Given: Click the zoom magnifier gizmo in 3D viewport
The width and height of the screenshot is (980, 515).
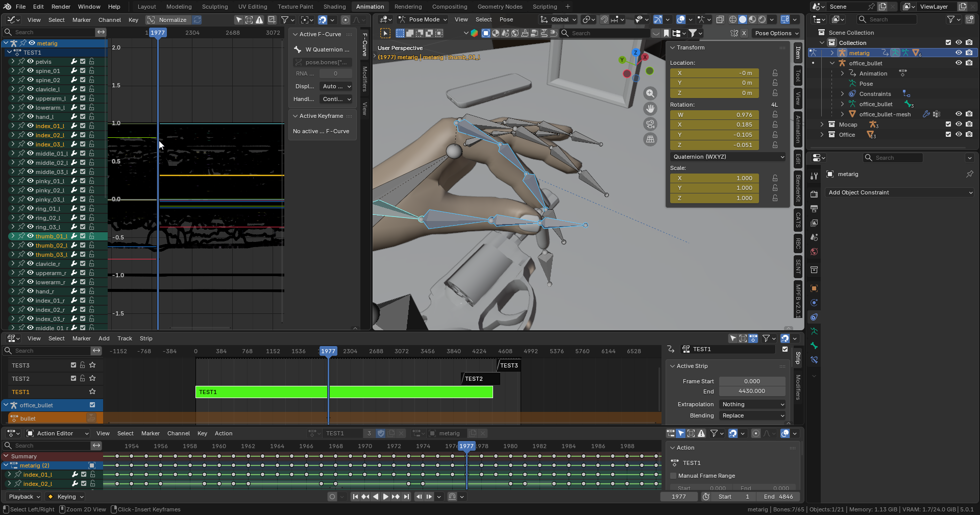Looking at the screenshot, I should [x=650, y=93].
